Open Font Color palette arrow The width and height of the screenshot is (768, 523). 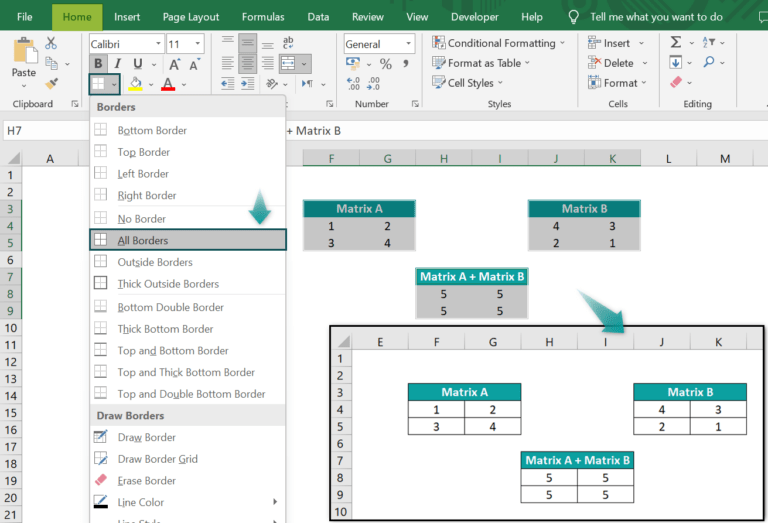(x=184, y=84)
